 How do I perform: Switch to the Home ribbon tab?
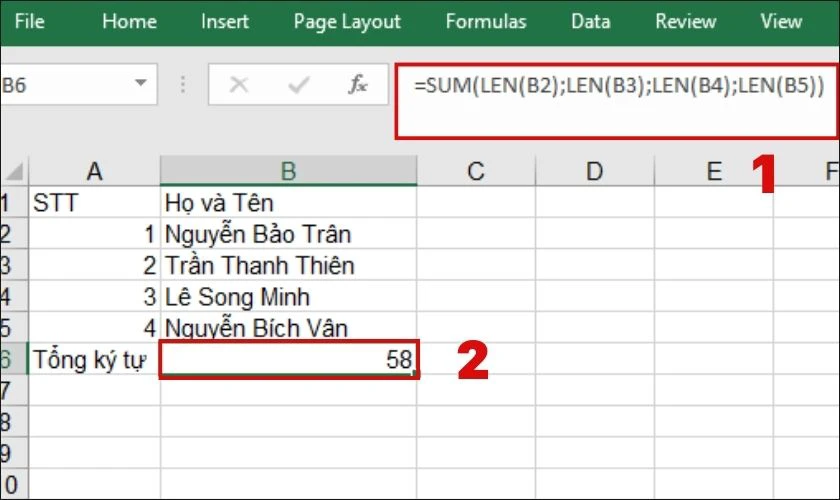(x=129, y=21)
